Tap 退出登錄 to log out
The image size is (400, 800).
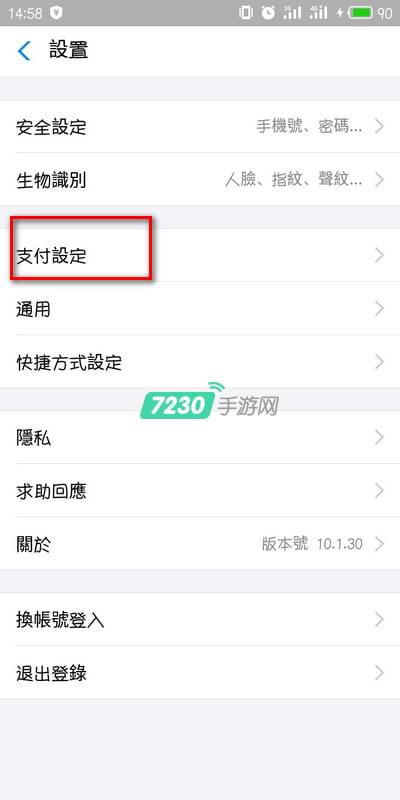pyautogui.click(x=200, y=672)
